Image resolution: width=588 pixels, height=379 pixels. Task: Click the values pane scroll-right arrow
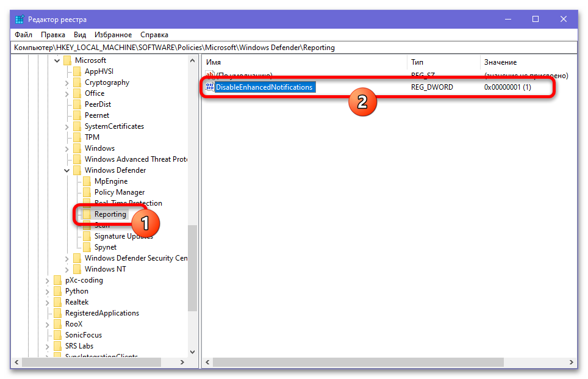pyautogui.click(x=571, y=362)
